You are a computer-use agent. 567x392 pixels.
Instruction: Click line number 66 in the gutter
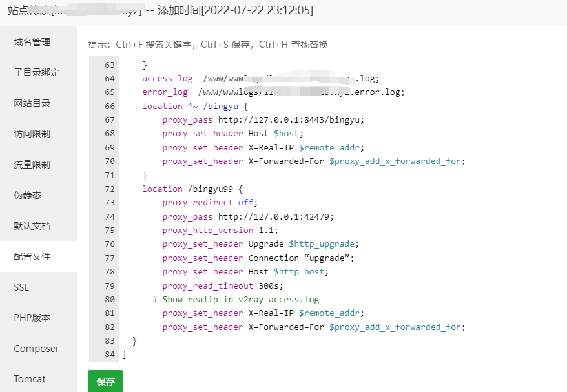pyautogui.click(x=109, y=106)
